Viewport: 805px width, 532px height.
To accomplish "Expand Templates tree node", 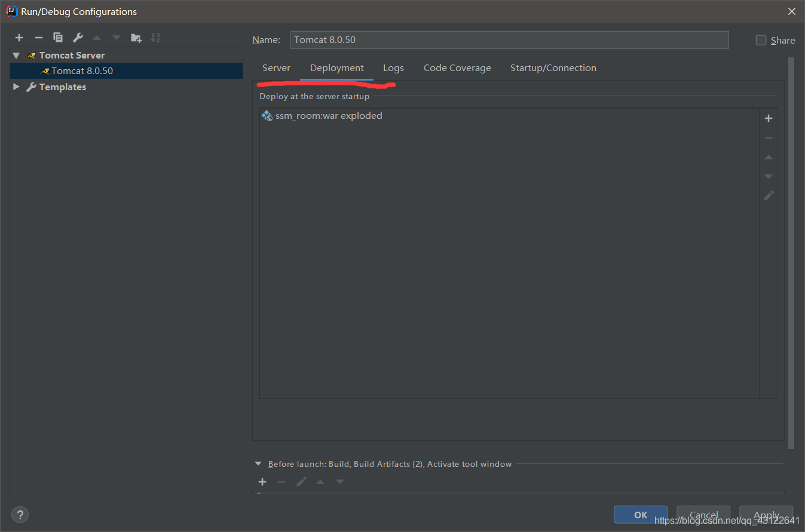I will (x=16, y=87).
